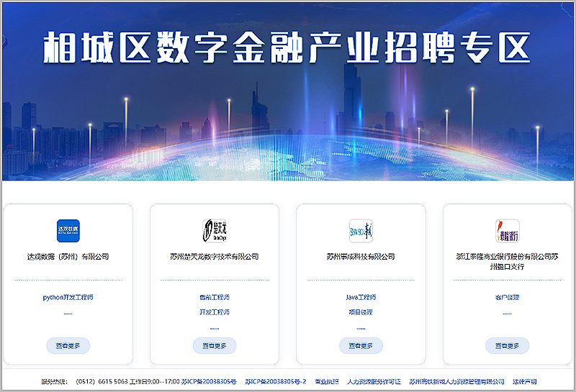Click the 苏州事成科技 company logo
Screen dimensions: 576x392
tap(361, 231)
